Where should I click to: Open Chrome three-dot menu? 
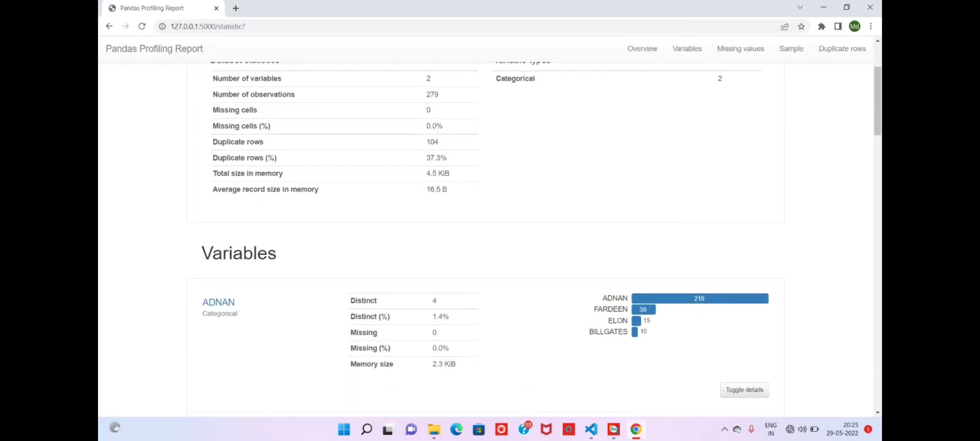[x=871, y=27]
